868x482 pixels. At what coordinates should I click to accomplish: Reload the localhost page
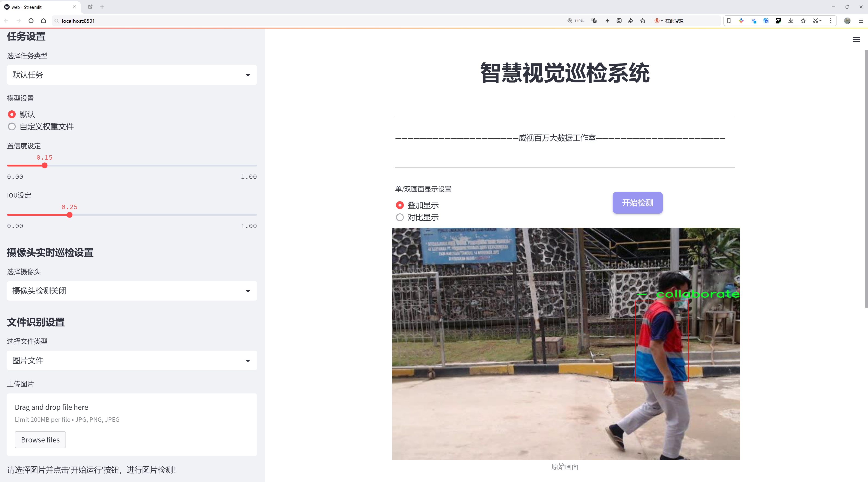pyautogui.click(x=31, y=21)
